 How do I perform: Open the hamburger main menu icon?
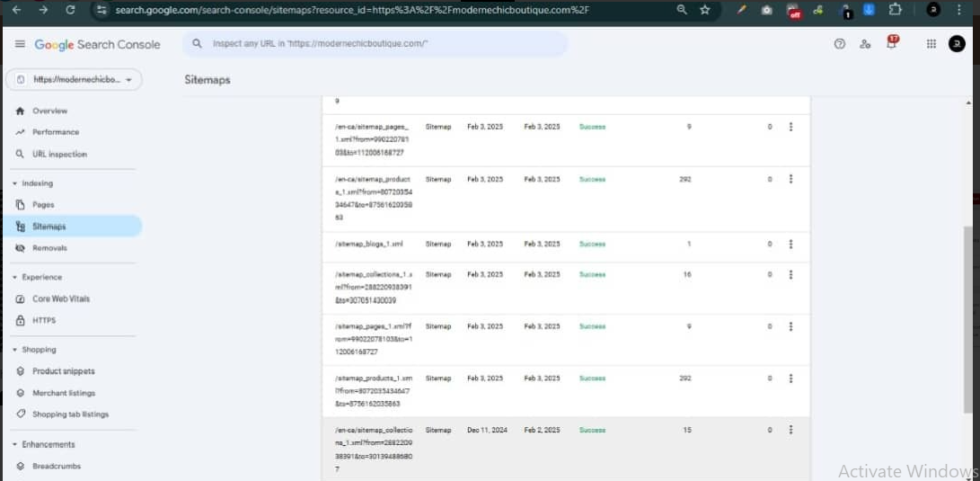click(20, 44)
